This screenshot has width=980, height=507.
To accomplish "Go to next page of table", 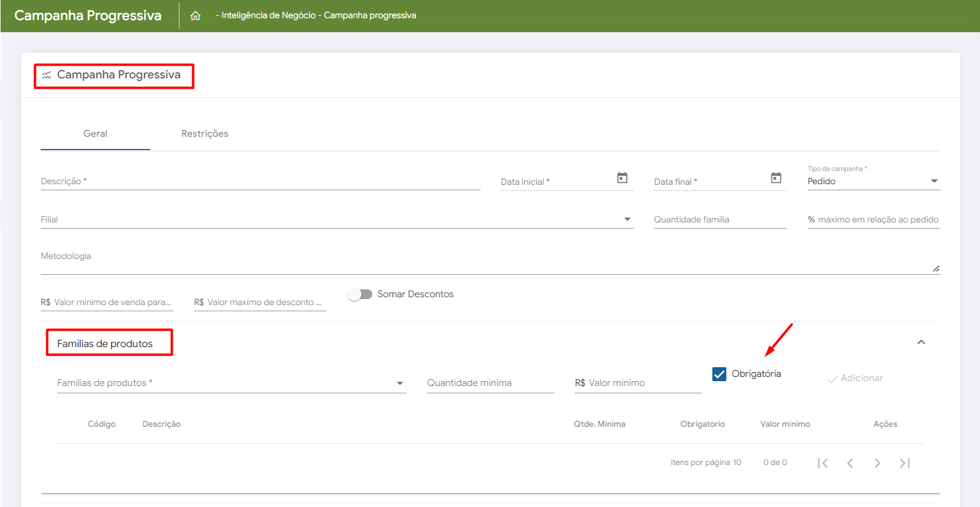I will click(x=877, y=463).
